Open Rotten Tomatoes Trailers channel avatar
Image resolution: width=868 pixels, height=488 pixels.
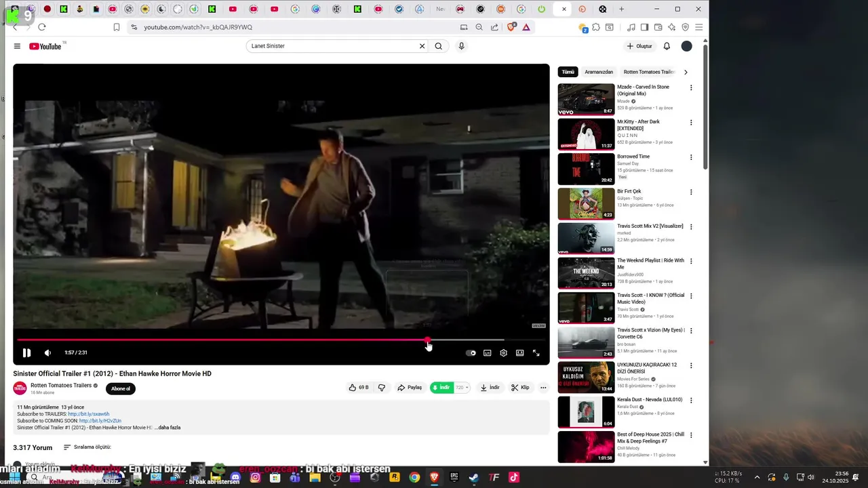pyautogui.click(x=20, y=388)
